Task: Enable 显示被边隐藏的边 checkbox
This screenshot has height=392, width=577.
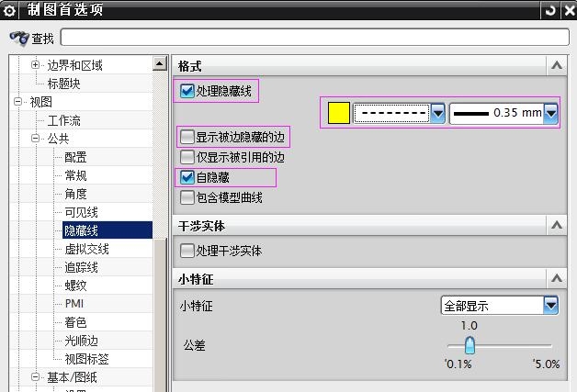Action: point(187,137)
